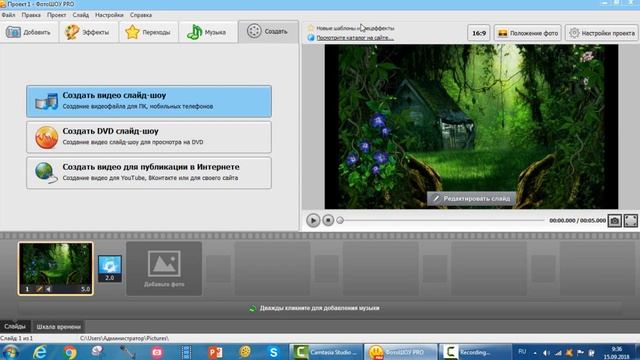
Task: Click the RU language indicator
Action: (522, 351)
